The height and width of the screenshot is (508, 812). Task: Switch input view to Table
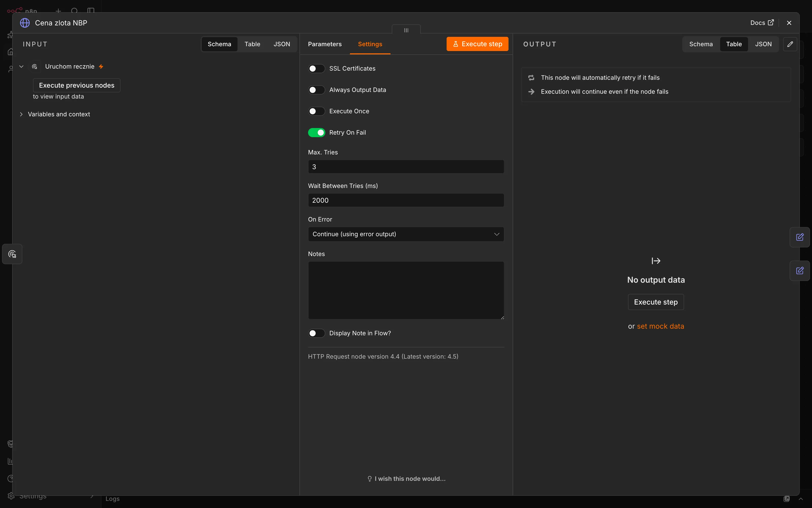[x=252, y=44]
